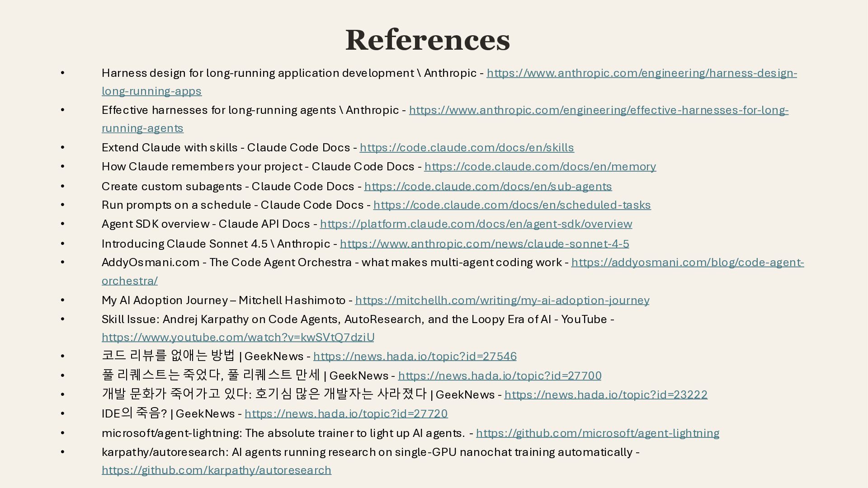The width and height of the screenshot is (868, 488).
Task: Open the GeekNews topic 27700 link
Action: tap(500, 376)
